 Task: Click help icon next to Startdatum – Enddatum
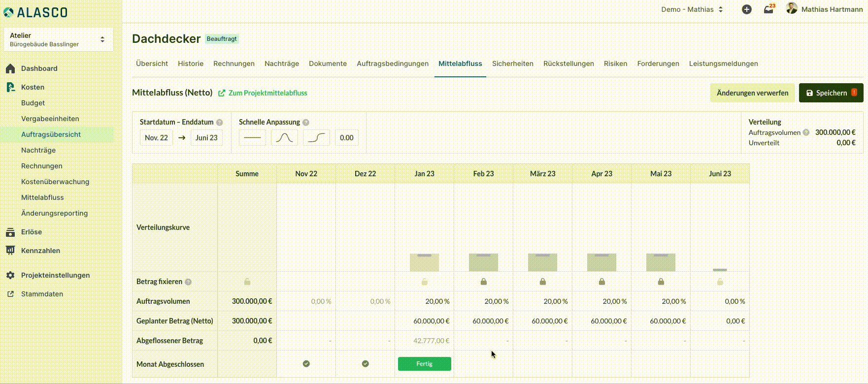coord(220,123)
